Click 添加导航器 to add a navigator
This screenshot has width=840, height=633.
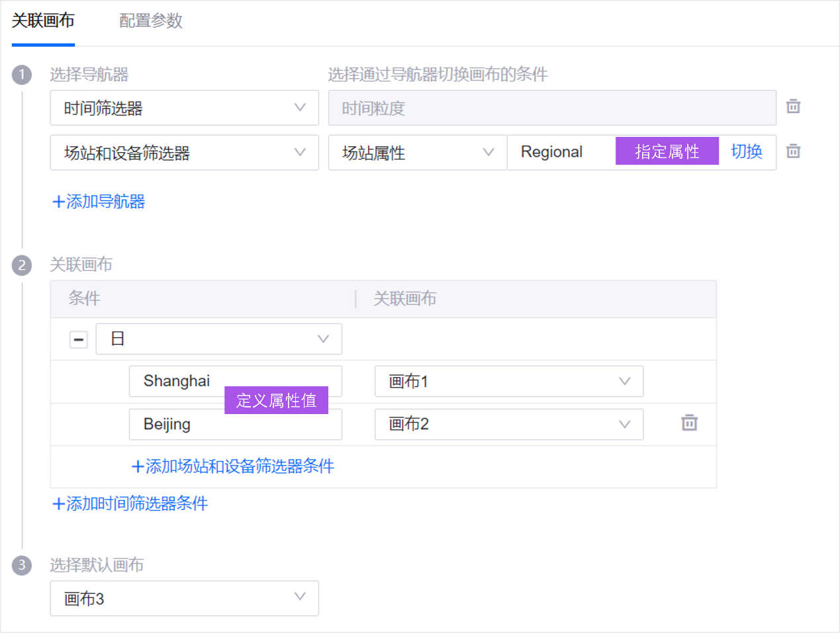coord(99,202)
